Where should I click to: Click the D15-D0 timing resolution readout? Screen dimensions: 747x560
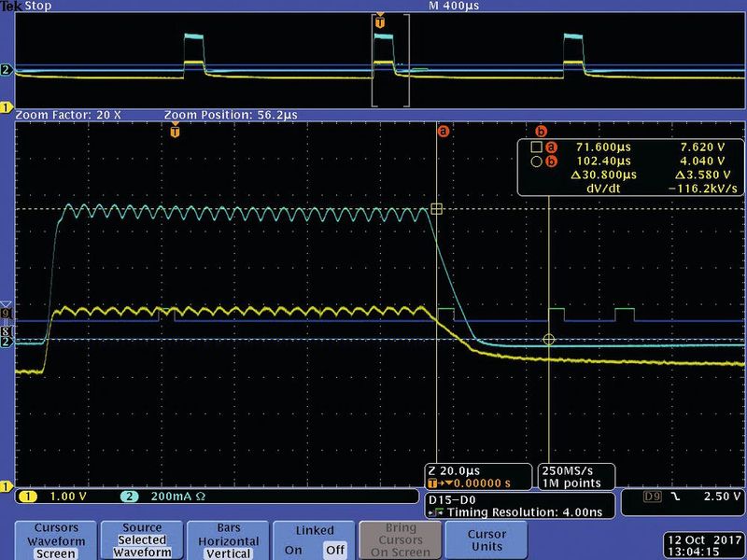(x=520, y=506)
